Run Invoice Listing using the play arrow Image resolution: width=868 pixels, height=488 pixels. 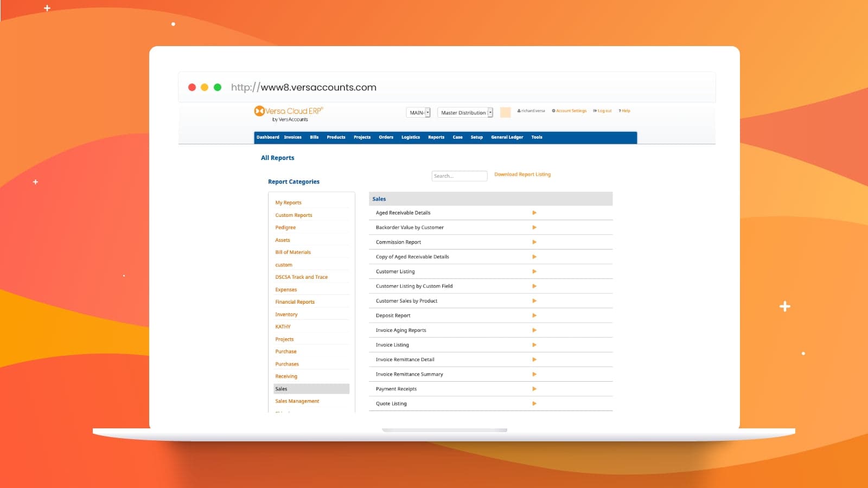coord(534,344)
